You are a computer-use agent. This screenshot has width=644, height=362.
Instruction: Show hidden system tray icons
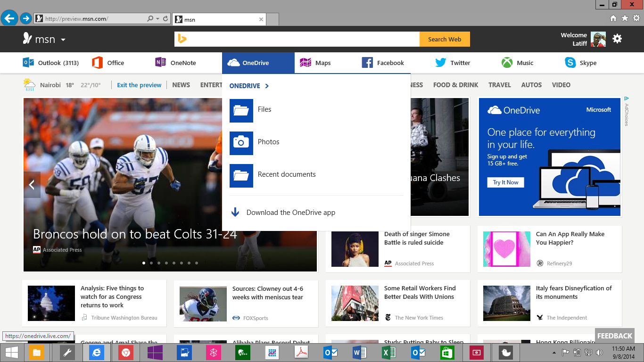point(554,353)
